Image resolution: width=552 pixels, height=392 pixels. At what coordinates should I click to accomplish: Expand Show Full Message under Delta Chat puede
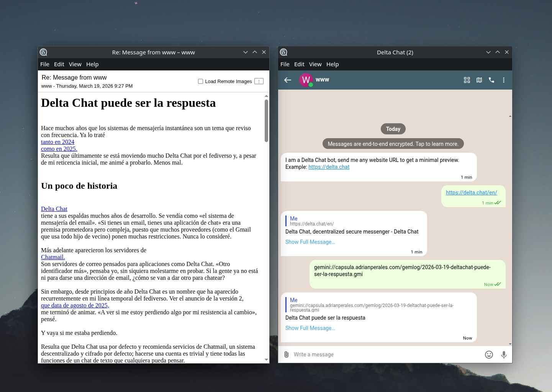[x=310, y=328]
